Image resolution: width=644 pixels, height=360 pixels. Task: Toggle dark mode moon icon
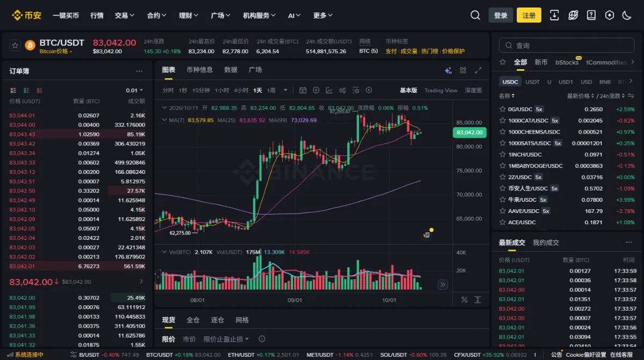[627, 16]
